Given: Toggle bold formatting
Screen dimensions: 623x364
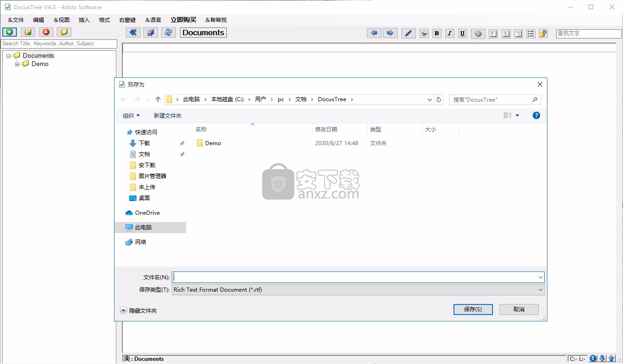Looking at the screenshot, I should coord(437,33).
